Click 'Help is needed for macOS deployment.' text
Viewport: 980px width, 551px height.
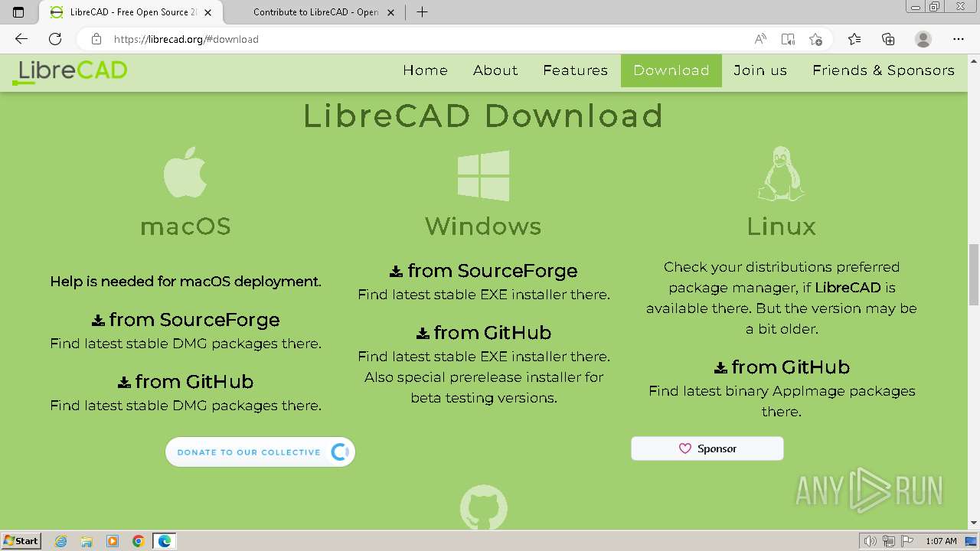tap(185, 282)
